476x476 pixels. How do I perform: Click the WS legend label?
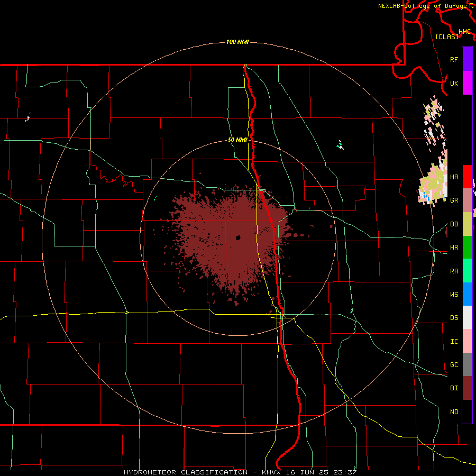[x=454, y=295]
